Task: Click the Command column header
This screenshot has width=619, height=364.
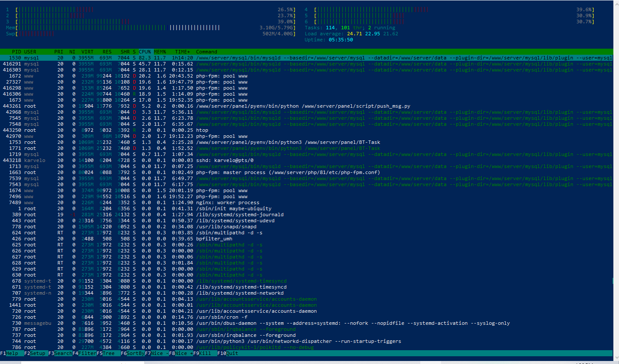Action: (206, 52)
